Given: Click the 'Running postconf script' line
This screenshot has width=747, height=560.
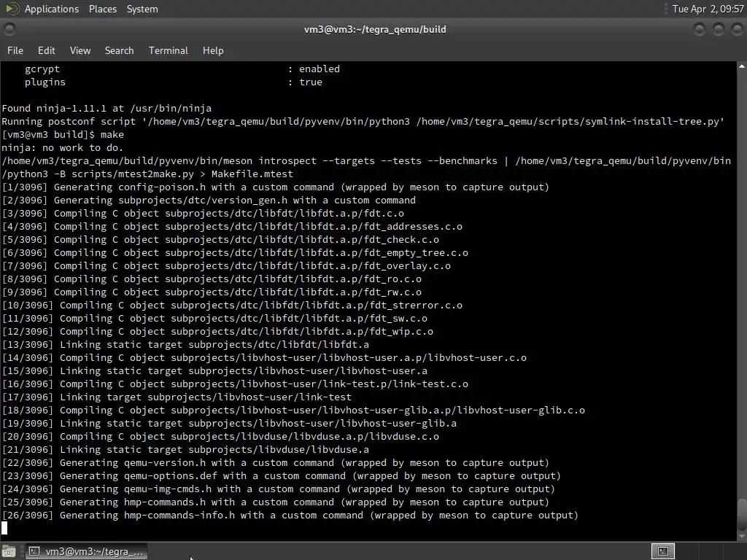Looking at the screenshot, I should (363, 122).
